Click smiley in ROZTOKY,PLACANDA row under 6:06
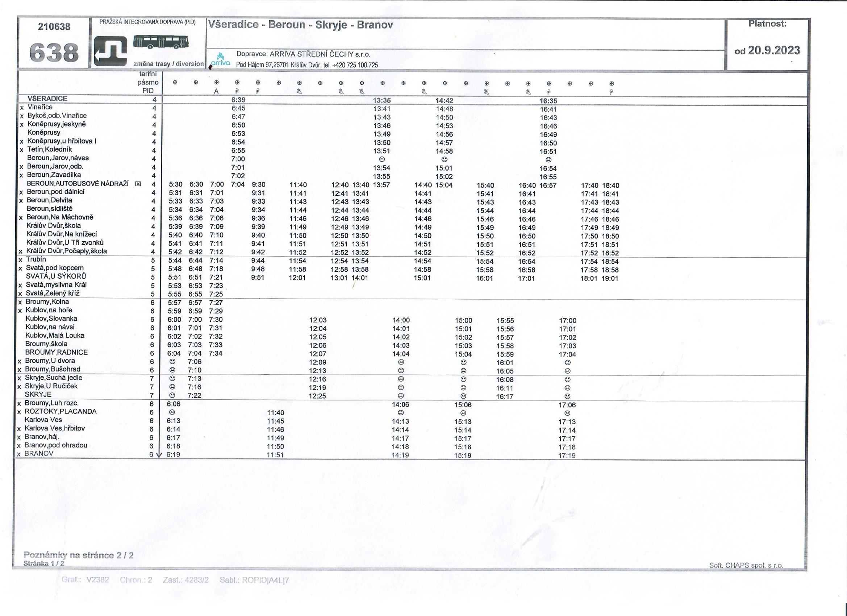847x616 pixels. [172, 412]
